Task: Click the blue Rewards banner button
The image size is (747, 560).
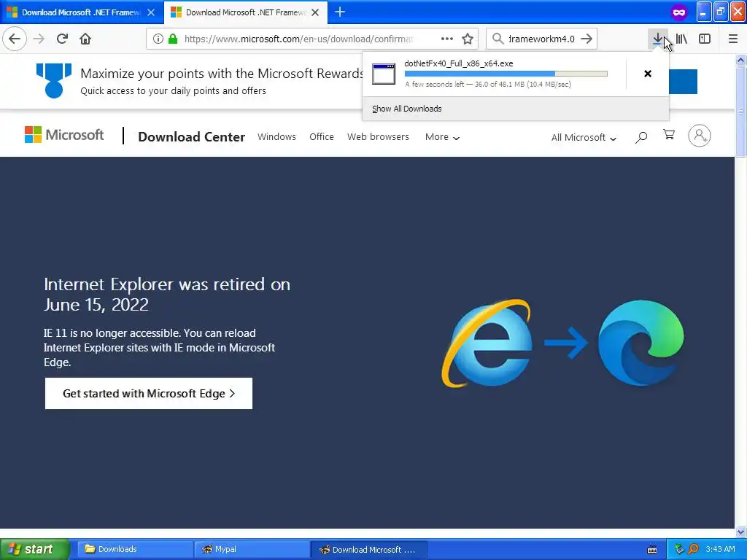Action: [x=683, y=82]
